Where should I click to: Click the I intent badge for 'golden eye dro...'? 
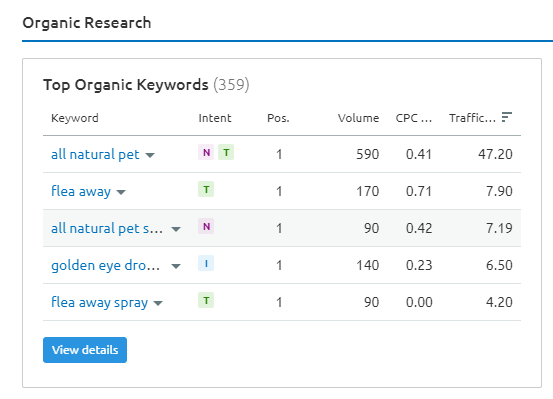(x=206, y=264)
